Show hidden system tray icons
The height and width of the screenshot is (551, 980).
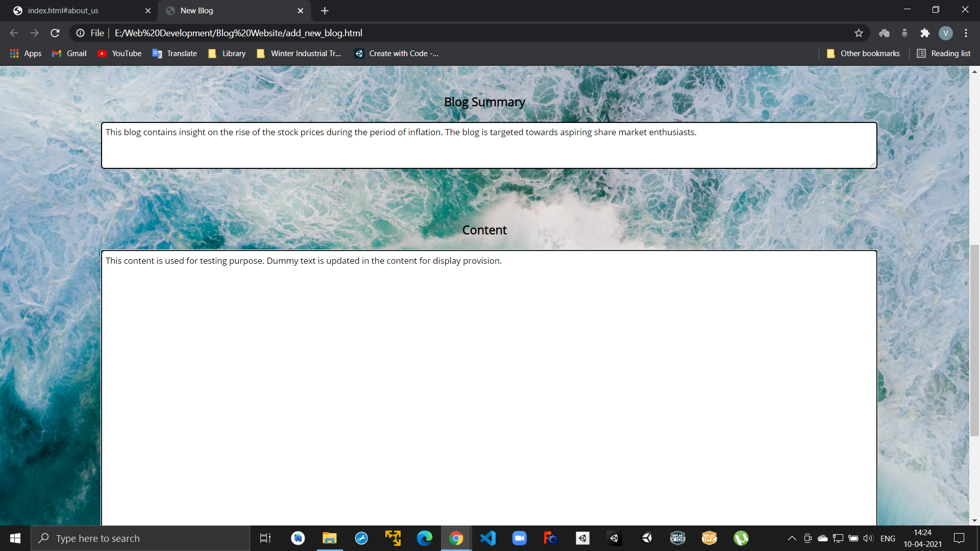tap(792, 538)
